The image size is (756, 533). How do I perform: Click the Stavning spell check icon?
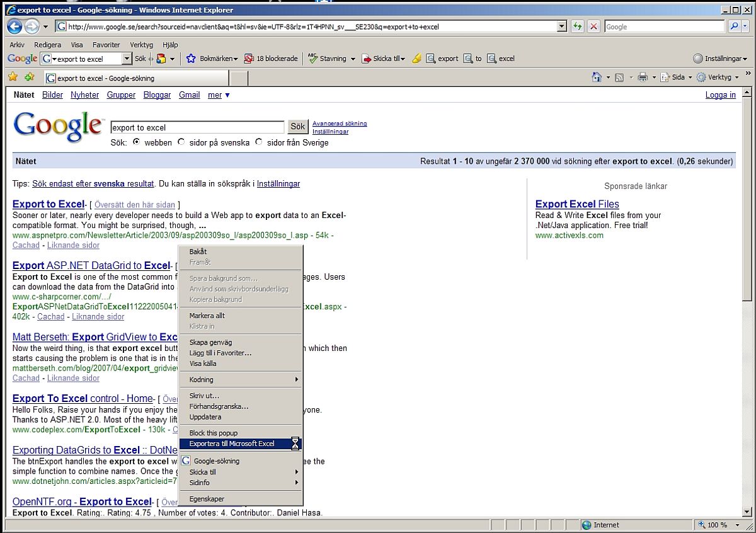pos(312,59)
